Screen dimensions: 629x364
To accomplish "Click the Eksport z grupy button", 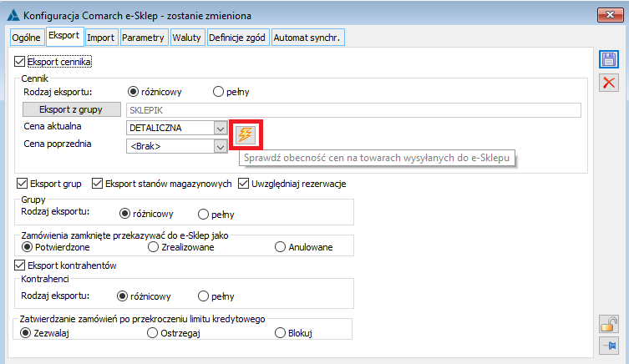I will click(71, 109).
